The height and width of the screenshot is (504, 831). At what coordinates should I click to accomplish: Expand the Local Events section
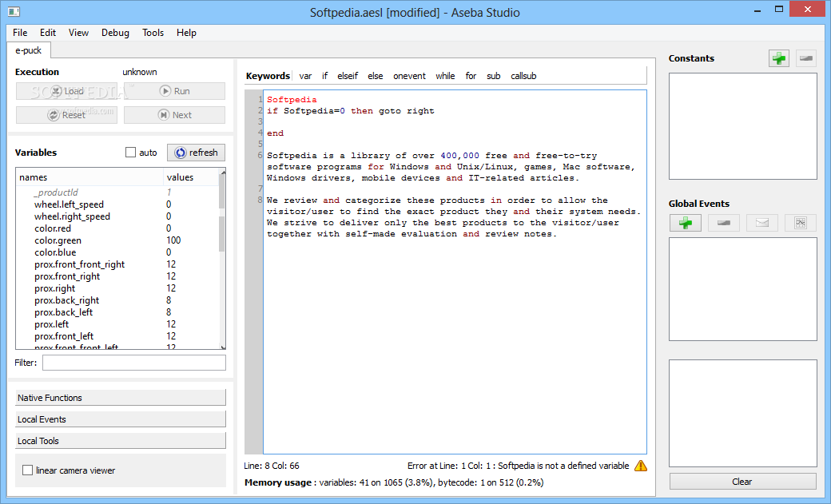pyautogui.click(x=121, y=419)
